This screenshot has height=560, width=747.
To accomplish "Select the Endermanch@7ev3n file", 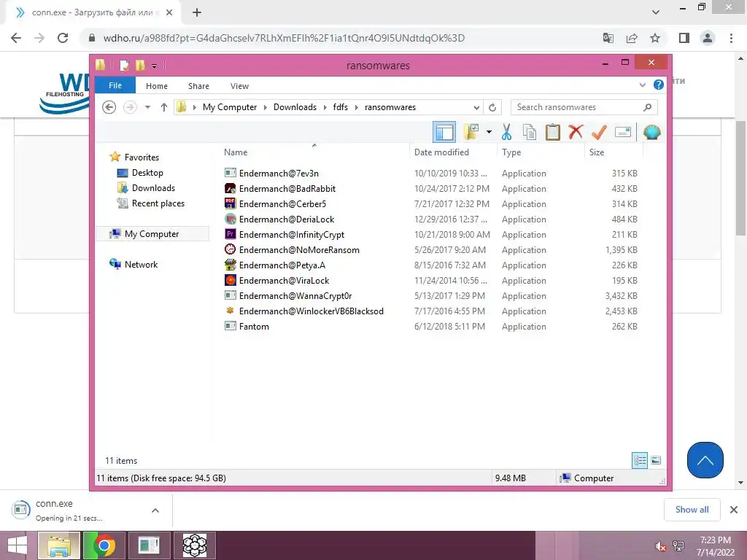I will pyautogui.click(x=279, y=174).
